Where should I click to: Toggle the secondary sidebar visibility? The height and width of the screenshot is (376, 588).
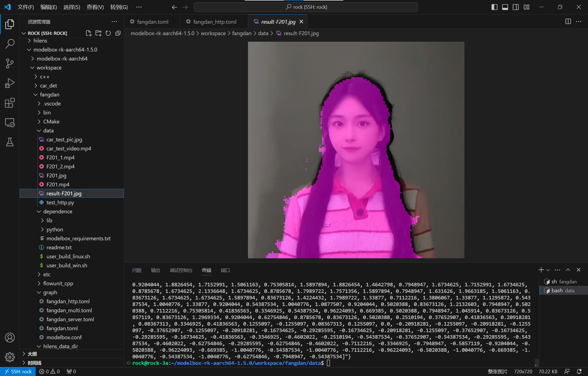click(x=516, y=7)
